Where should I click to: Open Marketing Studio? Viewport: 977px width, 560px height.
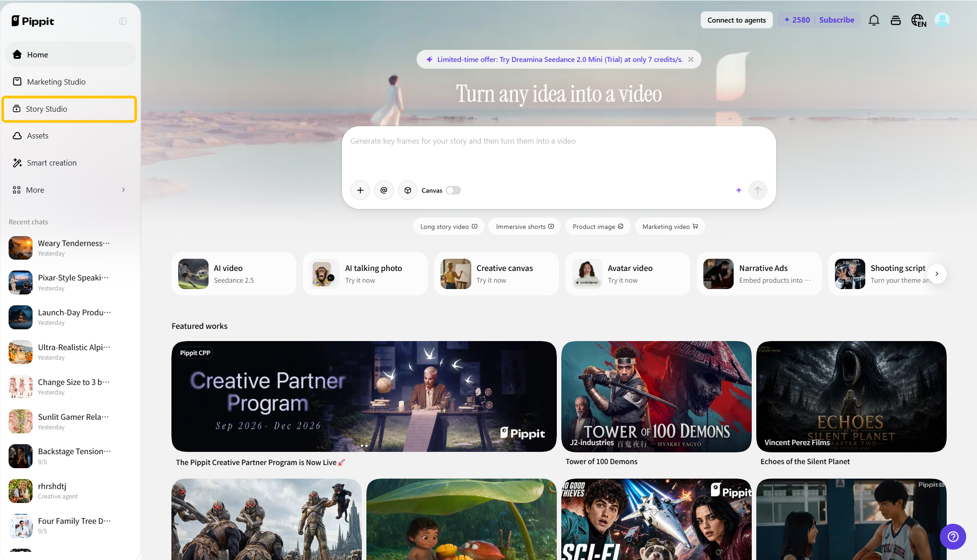point(70,81)
